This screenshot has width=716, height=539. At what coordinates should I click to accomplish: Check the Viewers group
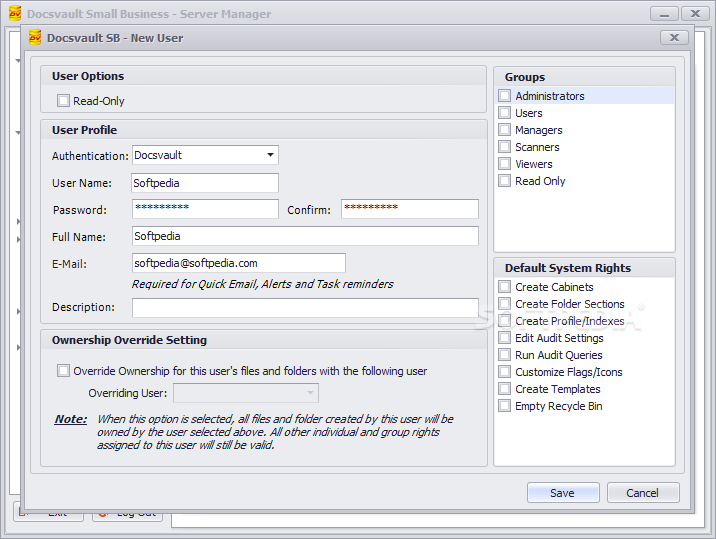click(504, 164)
